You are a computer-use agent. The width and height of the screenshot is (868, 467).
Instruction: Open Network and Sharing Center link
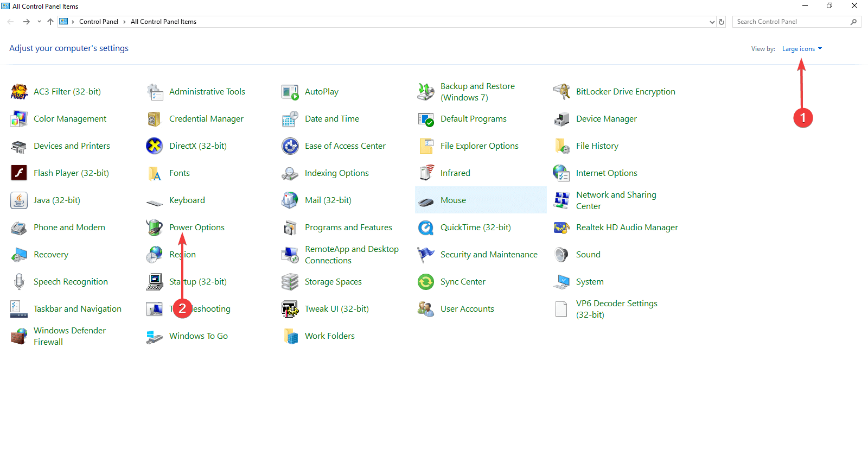pyautogui.click(x=616, y=200)
